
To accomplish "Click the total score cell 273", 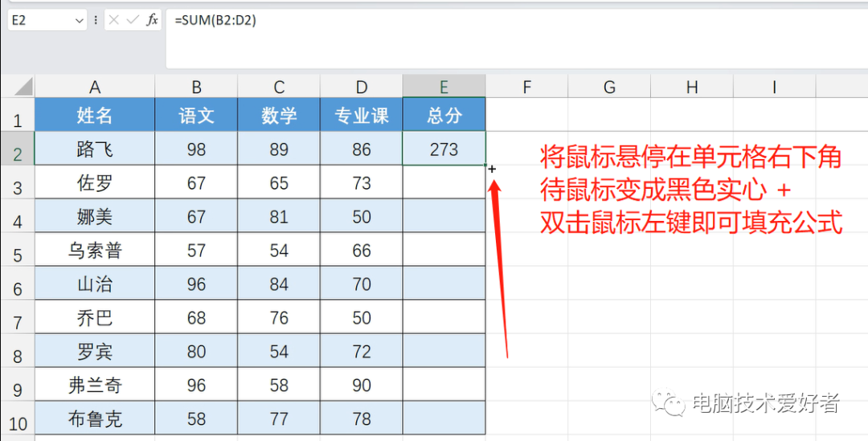I will click(444, 149).
